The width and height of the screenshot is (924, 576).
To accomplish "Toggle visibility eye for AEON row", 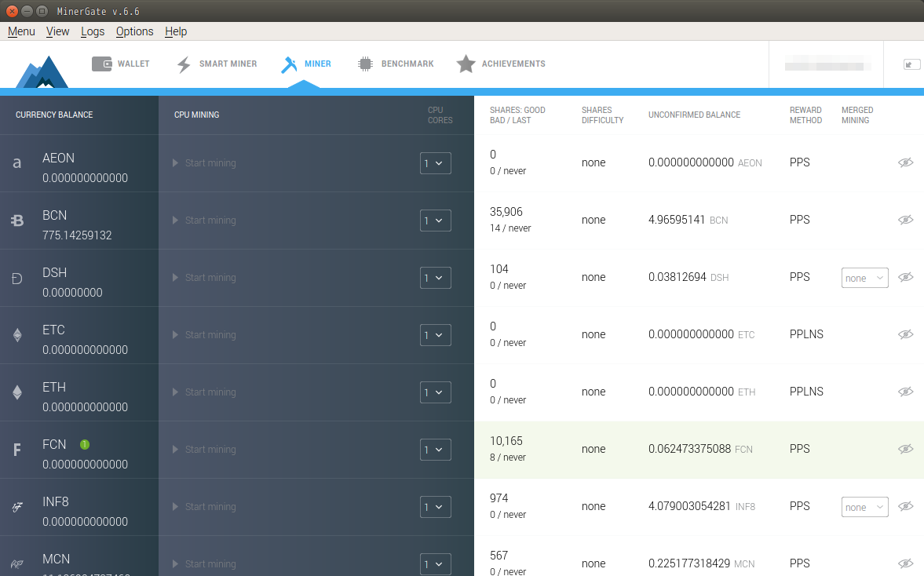I will coord(905,162).
